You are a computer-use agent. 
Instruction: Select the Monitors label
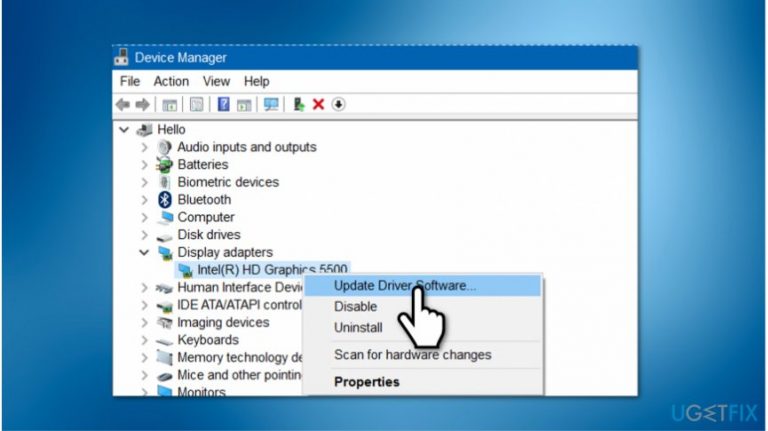point(201,391)
